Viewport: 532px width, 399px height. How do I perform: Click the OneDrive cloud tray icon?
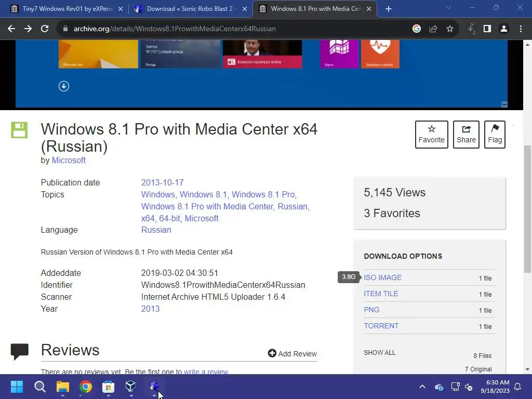[x=438, y=387]
